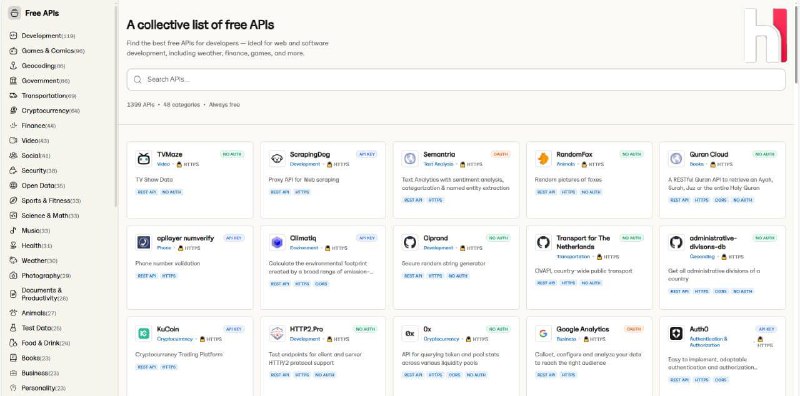Open the ScrapingDog card title
The image size is (800, 396).
pos(310,155)
